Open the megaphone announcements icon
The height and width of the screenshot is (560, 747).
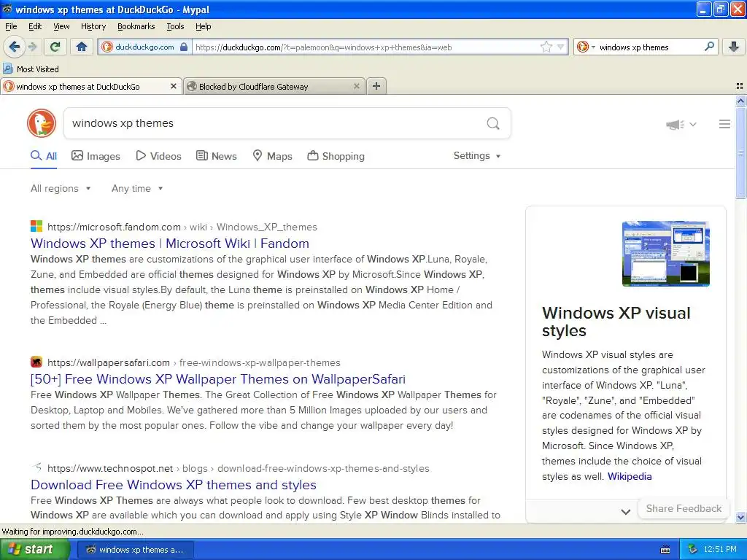[675, 125]
